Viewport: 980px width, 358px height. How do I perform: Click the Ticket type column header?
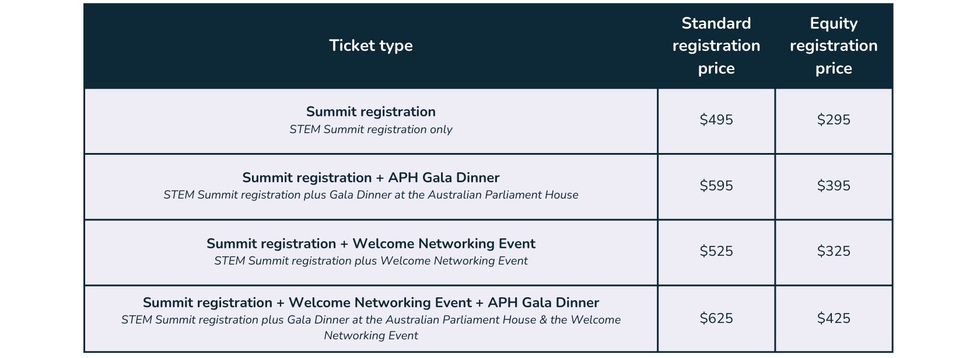click(x=371, y=46)
